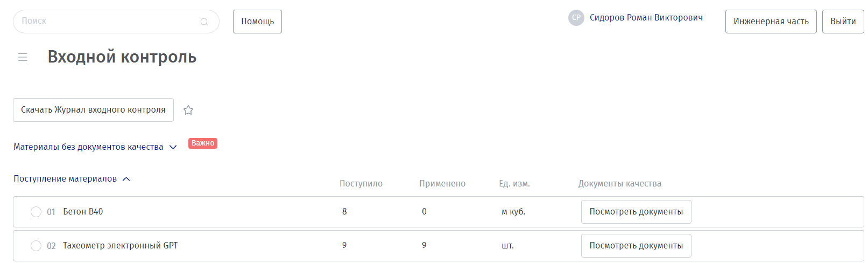This screenshot has width=868, height=263.
Task: Click the Тахеометр электронный GPT row name
Action: point(120,246)
